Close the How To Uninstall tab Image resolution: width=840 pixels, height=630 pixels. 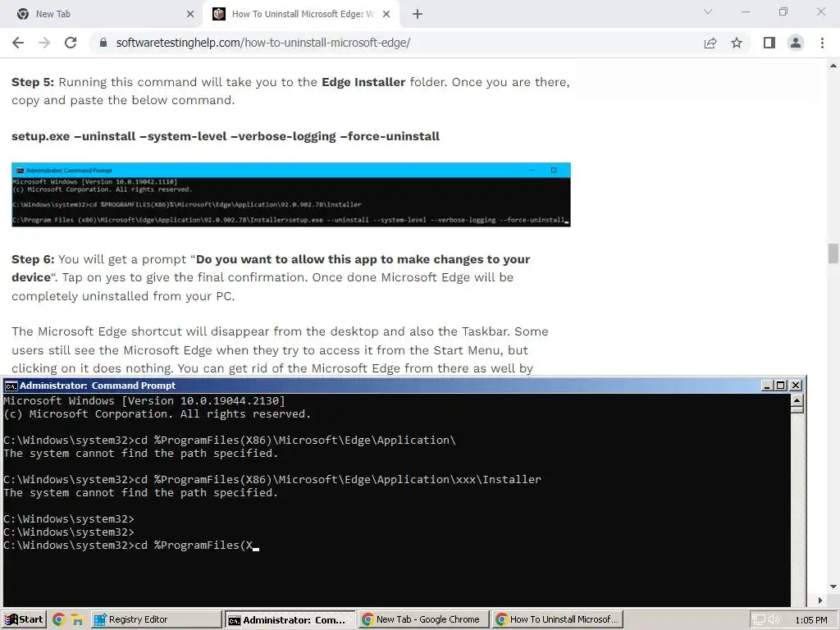[386, 14]
